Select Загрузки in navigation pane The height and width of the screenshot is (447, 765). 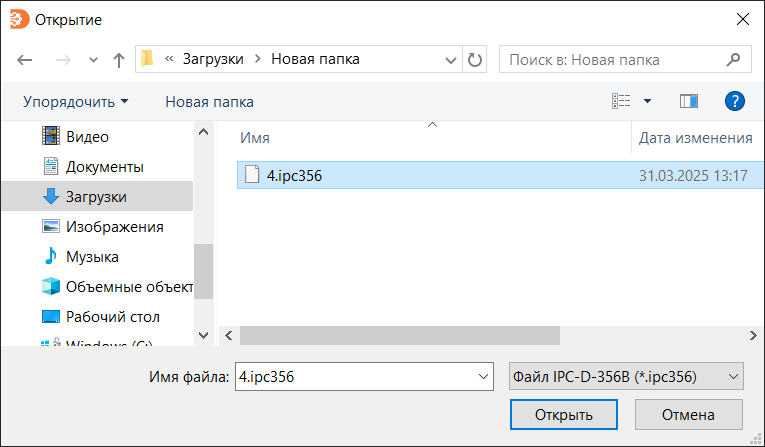[x=98, y=197]
